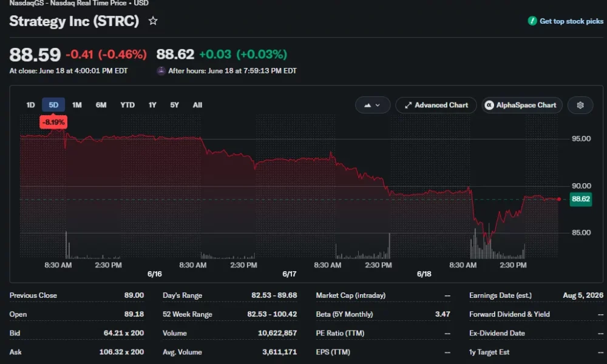This screenshot has width=607, height=364.
Task: Click the +0.03 (+0.03%) after hours change
Action: tap(243, 55)
